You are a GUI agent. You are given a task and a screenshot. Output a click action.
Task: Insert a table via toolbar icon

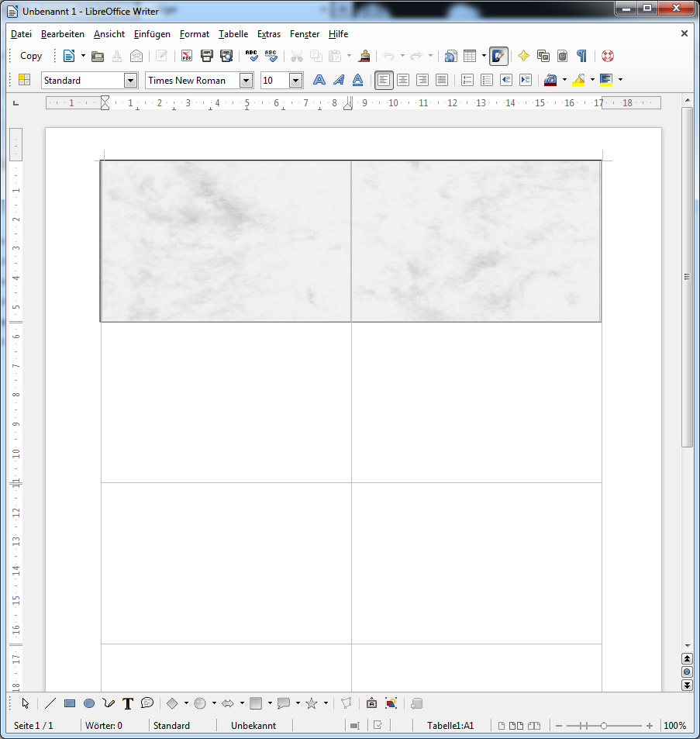coord(470,56)
